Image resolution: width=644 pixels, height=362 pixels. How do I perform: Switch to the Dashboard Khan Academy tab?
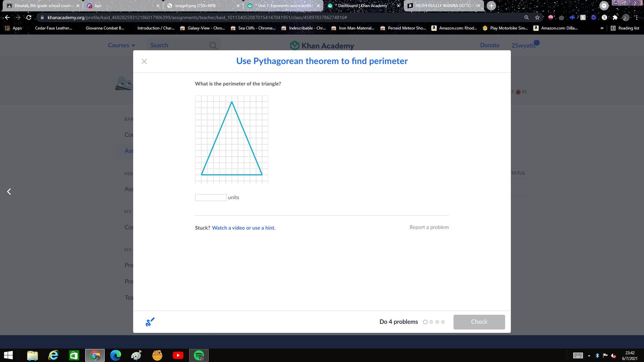click(x=362, y=6)
